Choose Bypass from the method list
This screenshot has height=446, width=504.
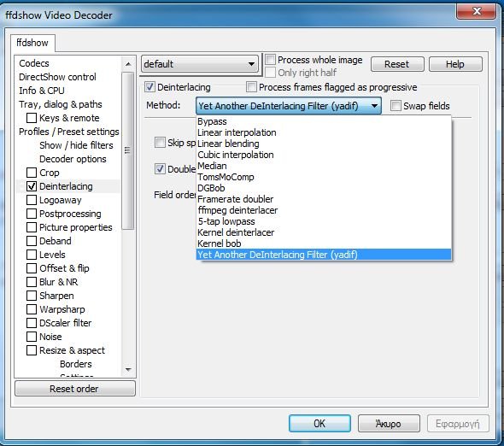tap(324, 121)
